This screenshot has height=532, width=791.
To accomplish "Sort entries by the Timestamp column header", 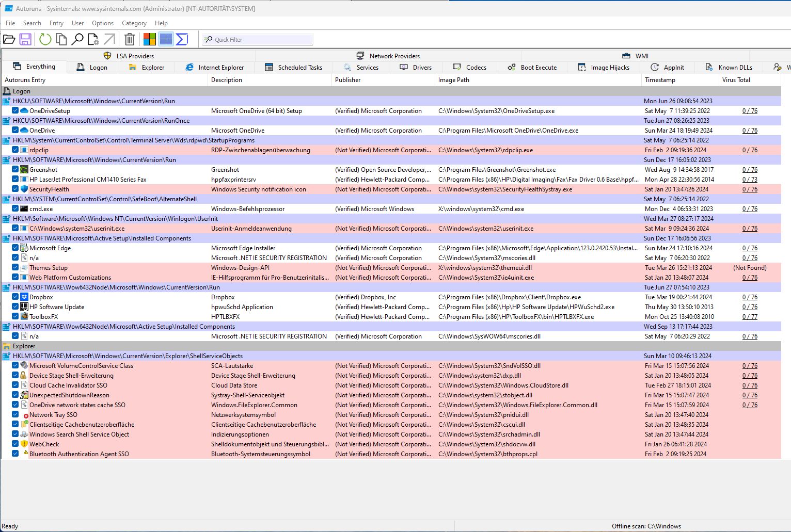I will 660,80.
